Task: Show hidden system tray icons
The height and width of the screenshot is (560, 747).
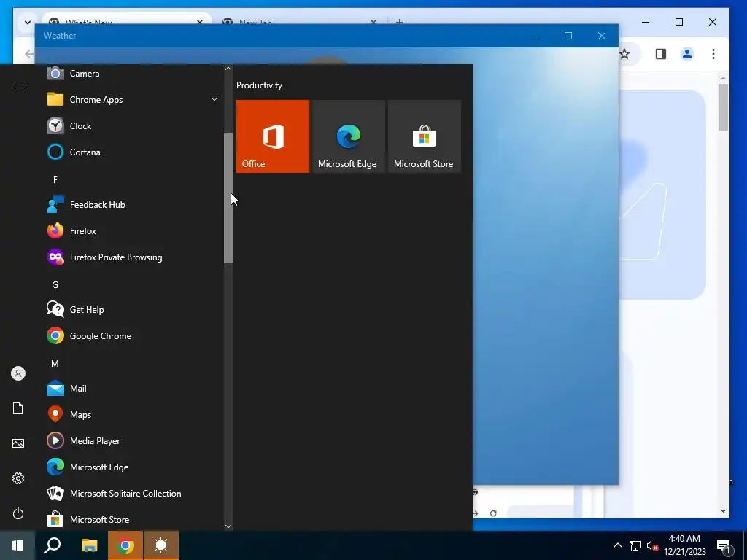Action: coord(617,545)
